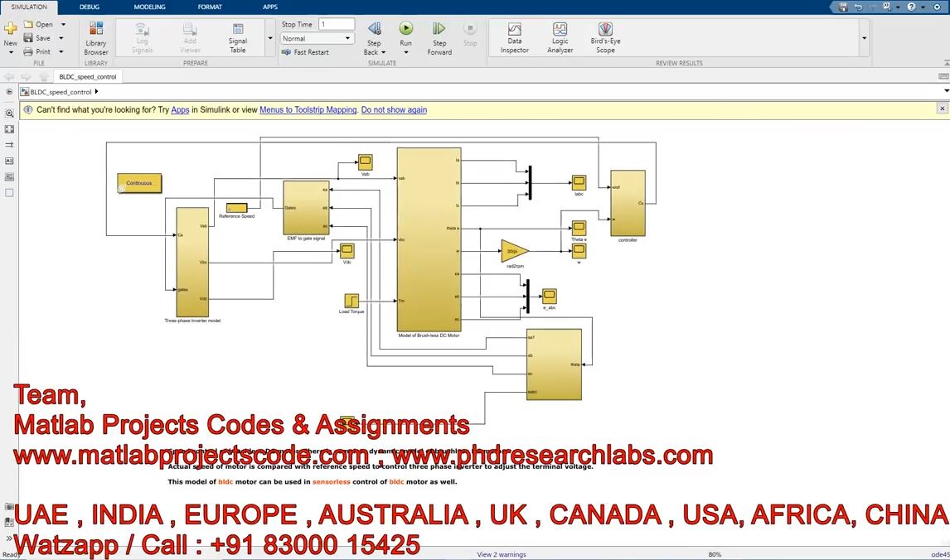Open the Iabc scope block
The width and height of the screenshot is (950, 560).
click(579, 182)
